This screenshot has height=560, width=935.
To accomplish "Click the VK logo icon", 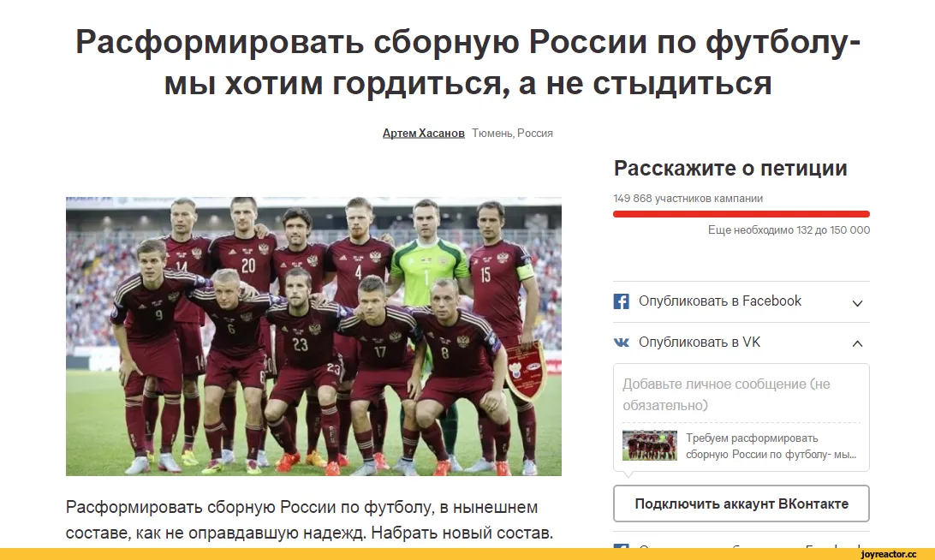I will click(x=621, y=343).
